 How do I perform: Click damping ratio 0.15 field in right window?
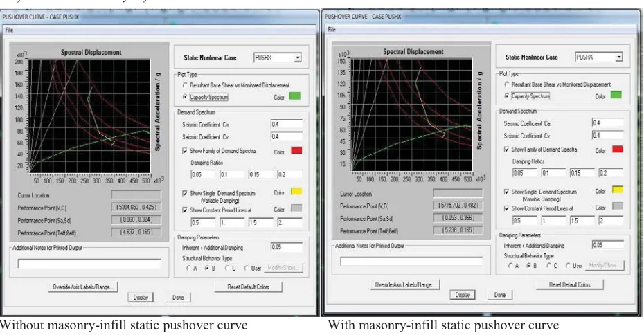pyautogui.click(x=582, y=173)
